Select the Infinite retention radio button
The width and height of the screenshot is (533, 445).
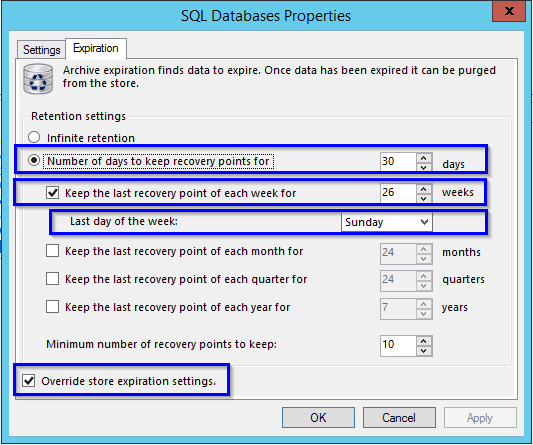pos(34,137)
